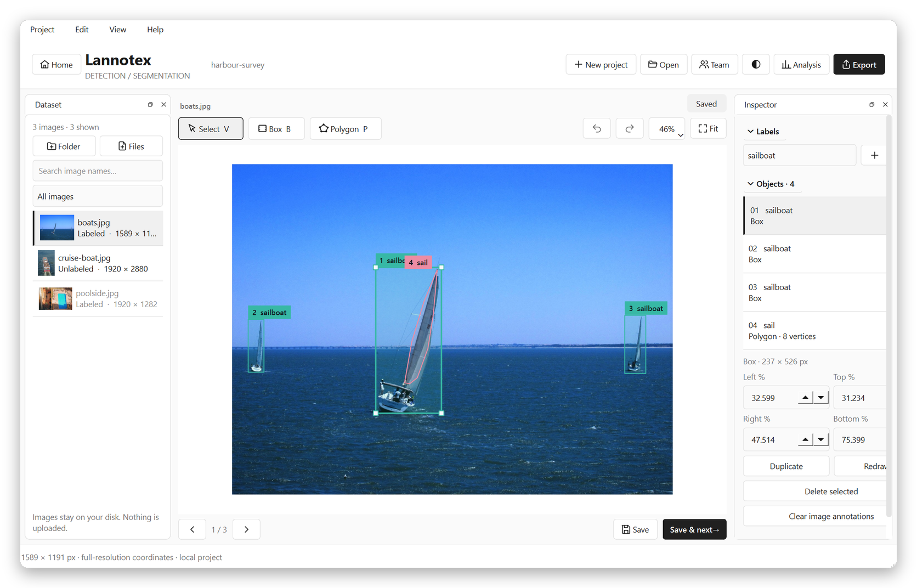The height and width of the screenshot is (588, 917).
Task: Select poolside.jpg in the dataset list
Action: tap(98, 299)
